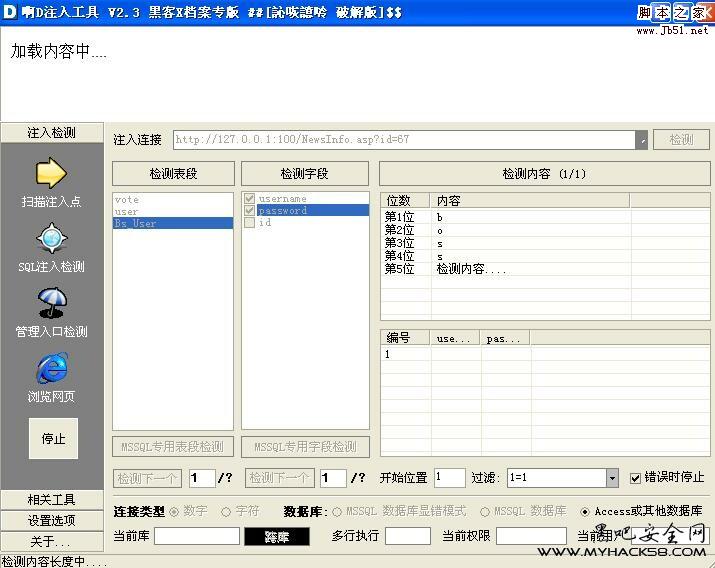715x568 pixels.
Task: Click 检测下一个 button under table list
Action: click(x=147, y=478)
